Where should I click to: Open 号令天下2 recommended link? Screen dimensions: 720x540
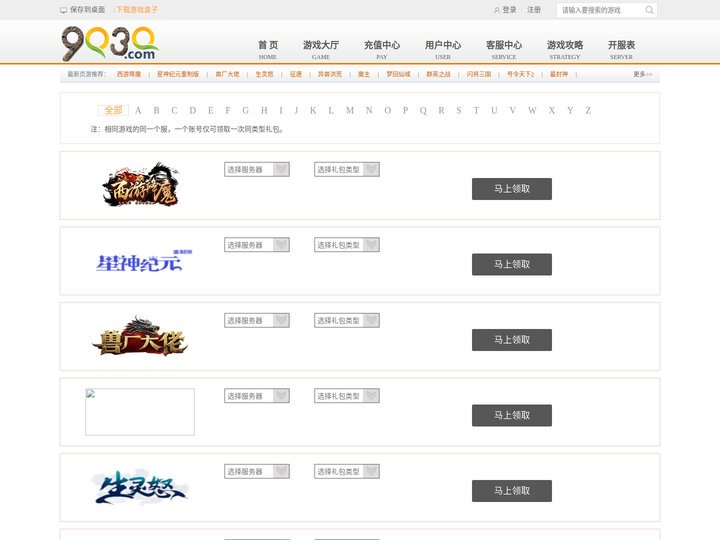click(x=521, y=74)
